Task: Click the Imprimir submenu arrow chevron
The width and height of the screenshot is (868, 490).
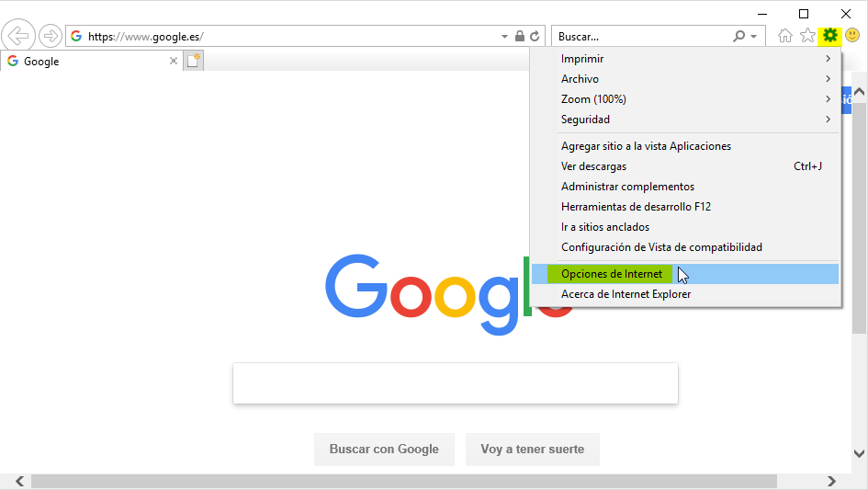Action: tap(829, 59)
